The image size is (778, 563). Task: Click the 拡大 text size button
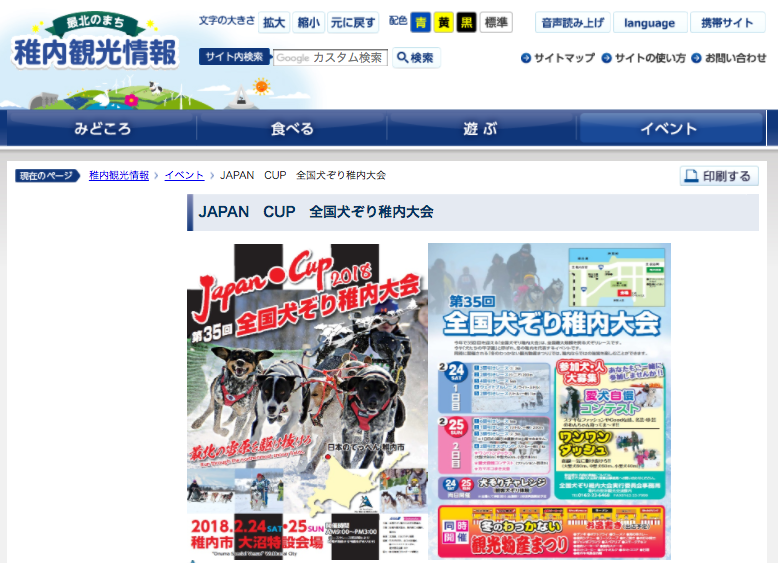point(274,23)
